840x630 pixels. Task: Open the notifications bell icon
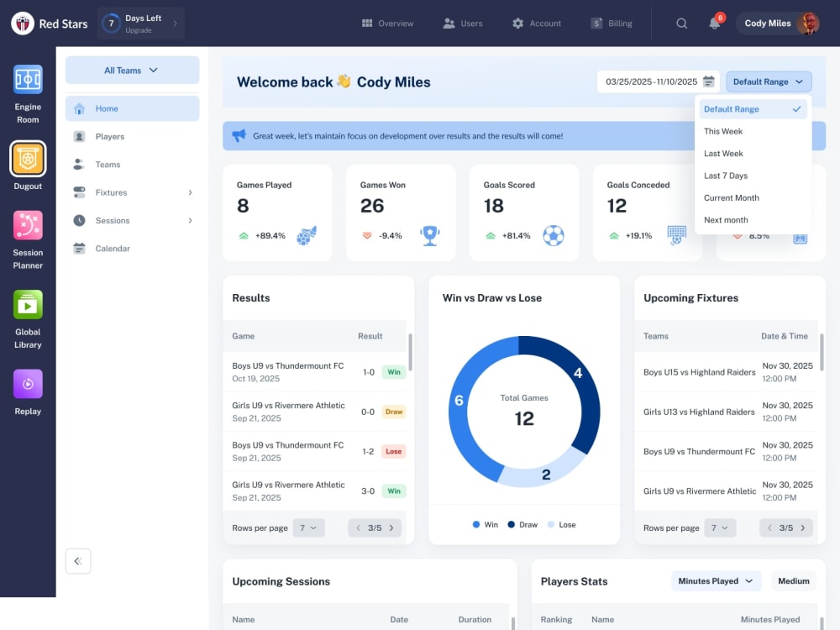pos(715,24)
